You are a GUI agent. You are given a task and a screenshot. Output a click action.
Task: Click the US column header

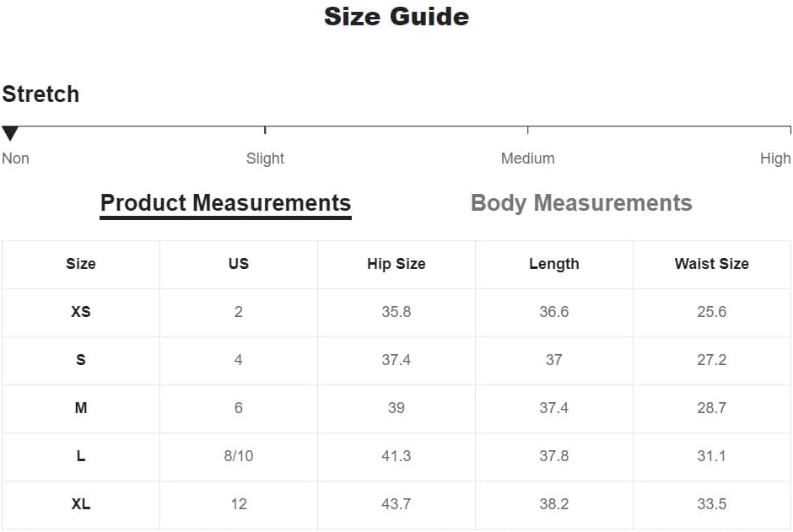click(239, 264)
